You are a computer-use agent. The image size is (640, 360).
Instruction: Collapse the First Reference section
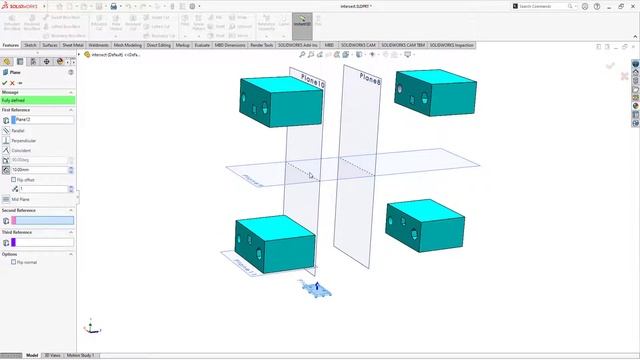click(71, 110)
